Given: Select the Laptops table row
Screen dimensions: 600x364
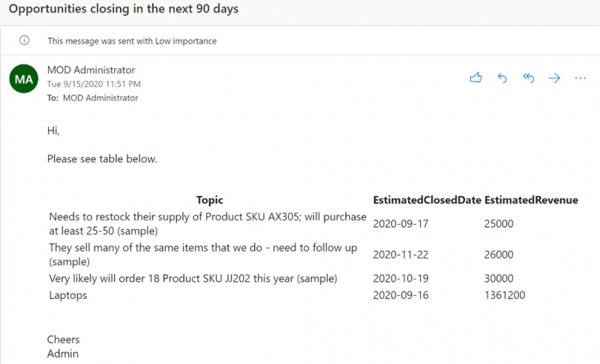Looking at the screenshot, I should [287, 295].
